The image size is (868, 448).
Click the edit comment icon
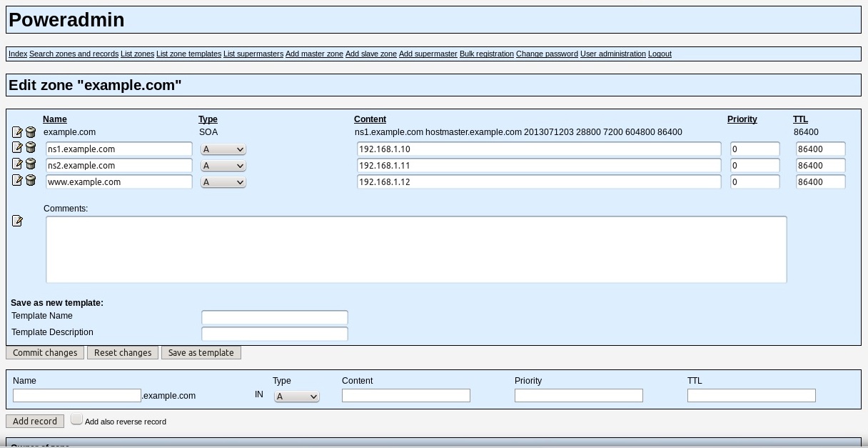point(17,221)
